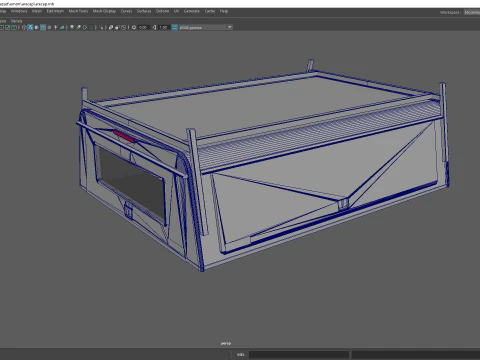Toggle X-Ray display icon
The width and height of the screenshot is (480, 360).
pos(111,27)
